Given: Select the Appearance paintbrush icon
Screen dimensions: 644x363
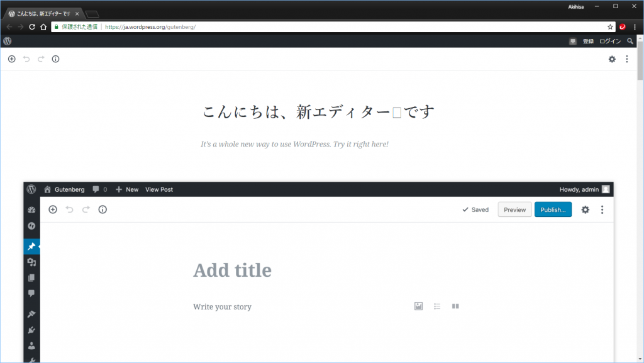Looking at the screenshot, I should pos(31,313).
